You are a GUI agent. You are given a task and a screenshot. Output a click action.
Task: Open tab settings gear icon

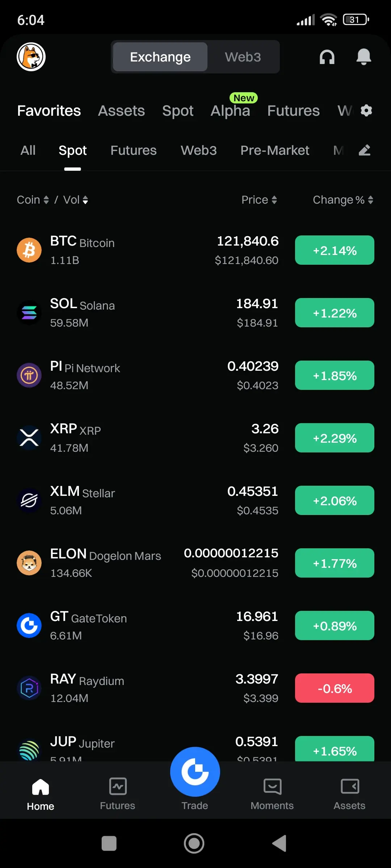tap(366, 110)
